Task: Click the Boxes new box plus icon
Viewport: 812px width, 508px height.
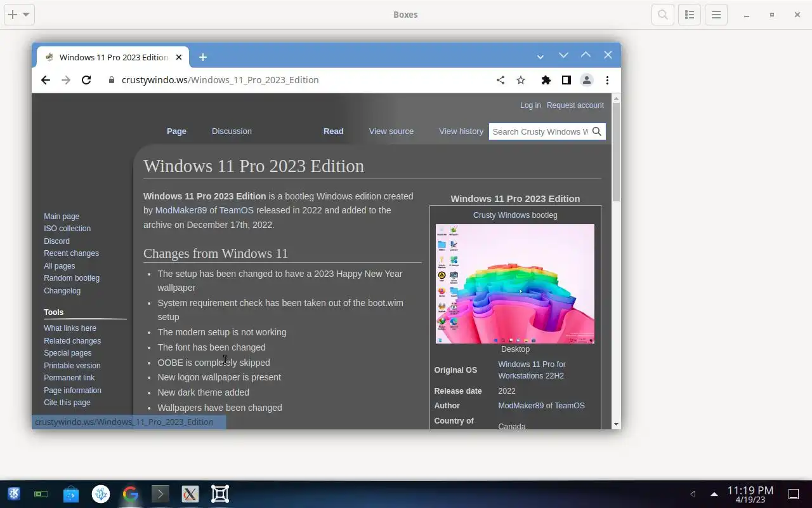Action: coord(13,15)
